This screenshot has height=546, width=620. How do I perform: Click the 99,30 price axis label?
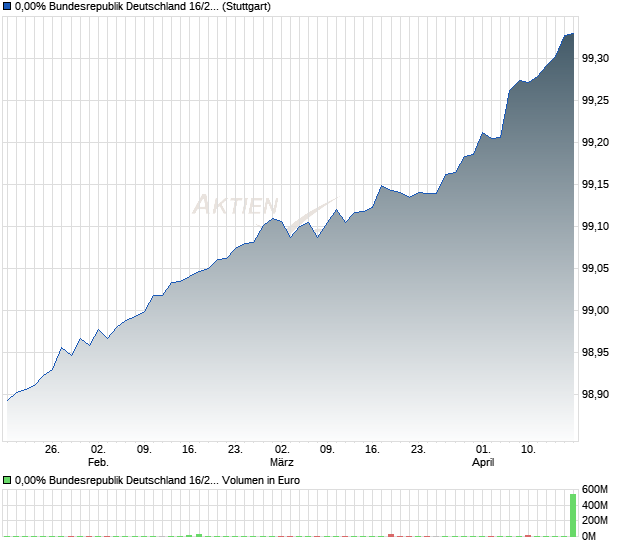(595, 59)
